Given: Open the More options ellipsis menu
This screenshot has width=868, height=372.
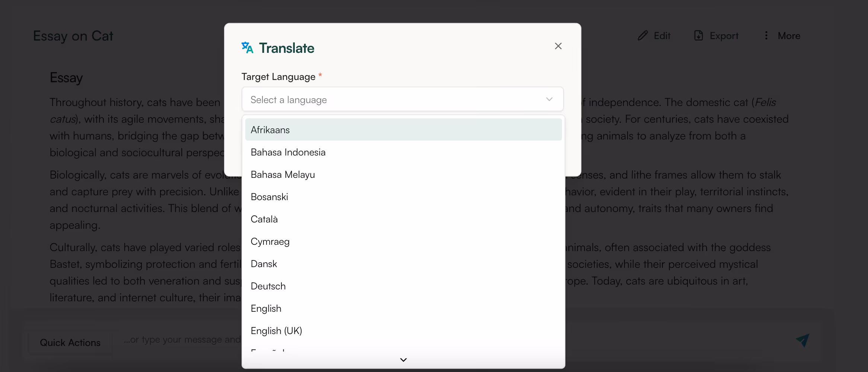Looking at the screenshot, I should [x=766, y=35].
